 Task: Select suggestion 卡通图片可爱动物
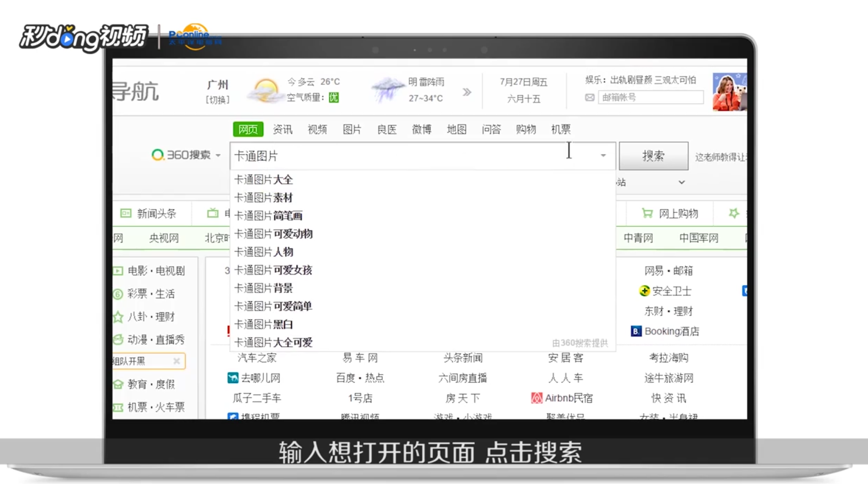coord(273,234)
